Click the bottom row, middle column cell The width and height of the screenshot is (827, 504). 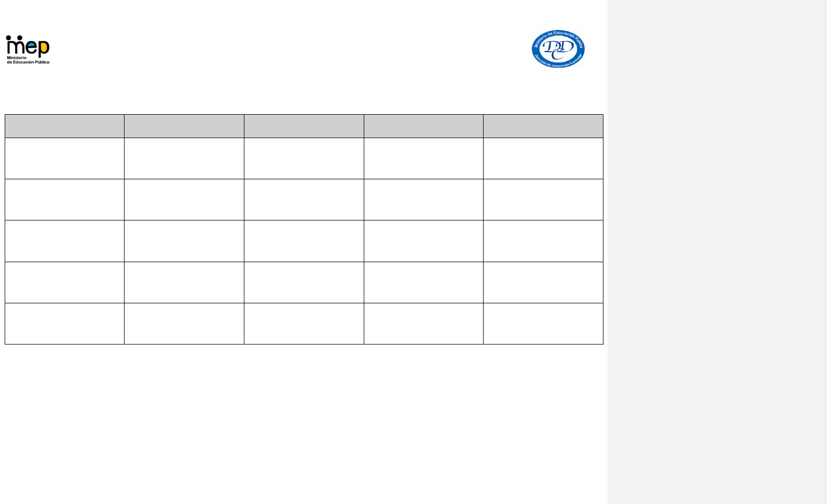tap(304, 324)
